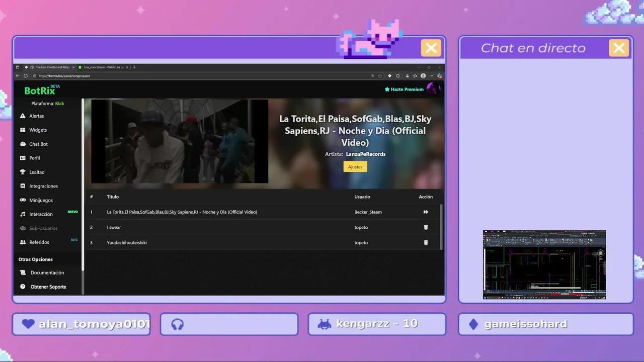The width and height of the screenshot is (644, 362).
Task: Click the CAD screen thumbnail in chat panel
Action: pyautogui.click(x=544, y=264)
